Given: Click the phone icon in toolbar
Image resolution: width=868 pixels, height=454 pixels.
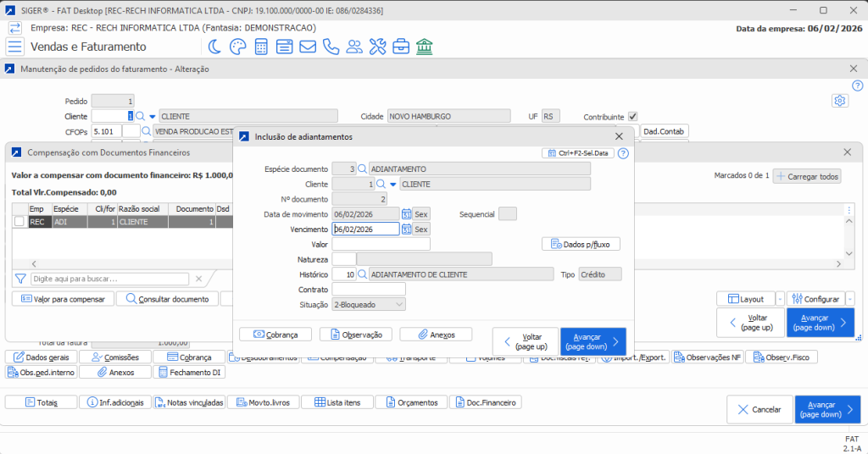Looking at the screenshot, I should pyautogui.click(x=331, y=47).
